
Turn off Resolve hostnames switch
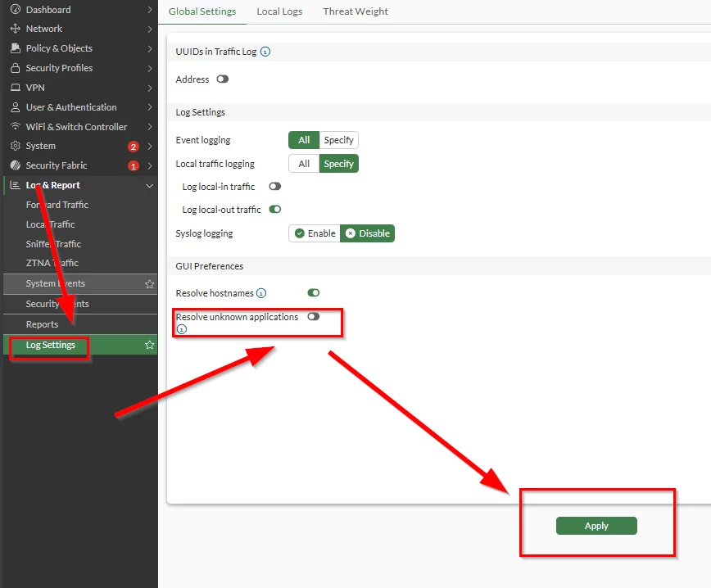[314, 292]
